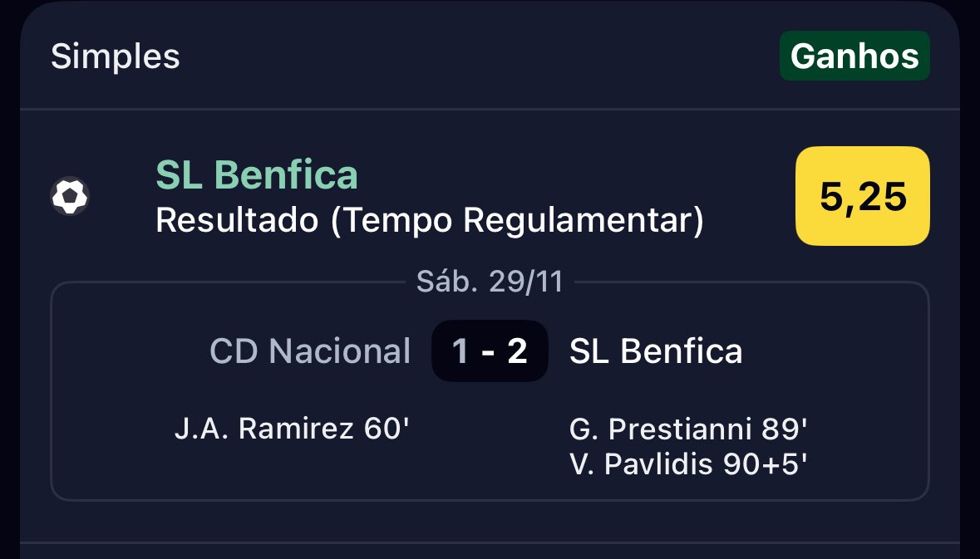Screen dimensions: 980x559
Task: Select SL Benfica in match row
Action: [x=656, y=351]
